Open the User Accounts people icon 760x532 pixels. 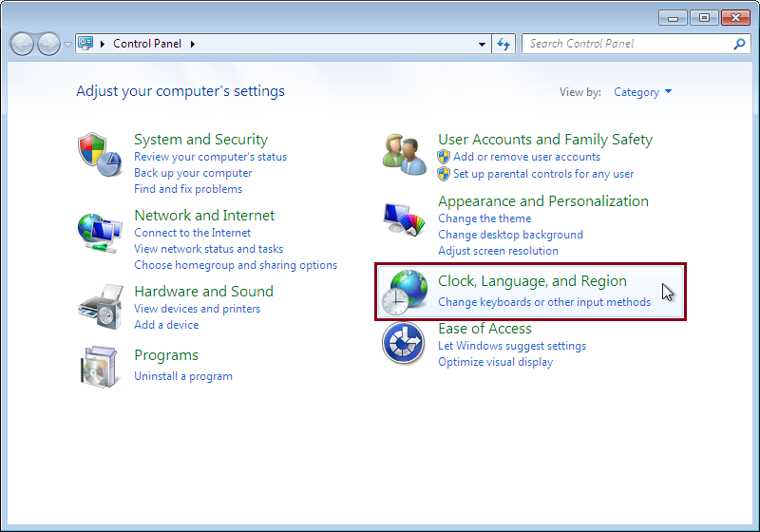[405, 155]
